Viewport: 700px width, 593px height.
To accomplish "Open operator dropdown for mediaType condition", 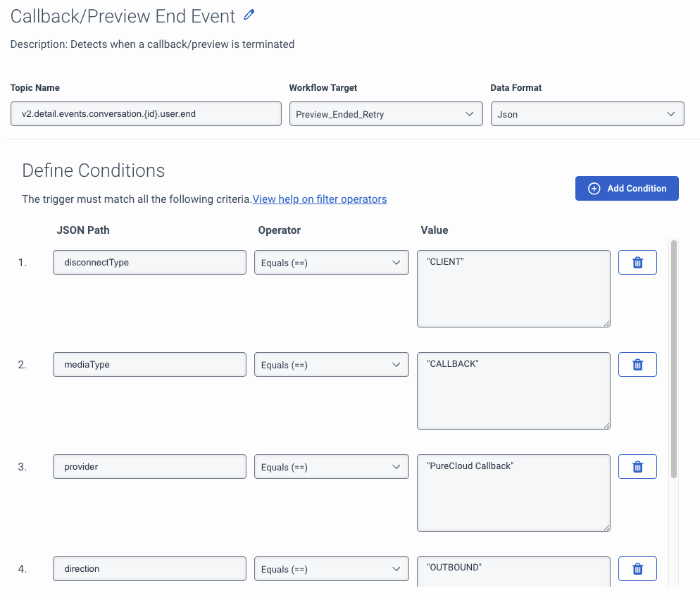I will (331, 365).
